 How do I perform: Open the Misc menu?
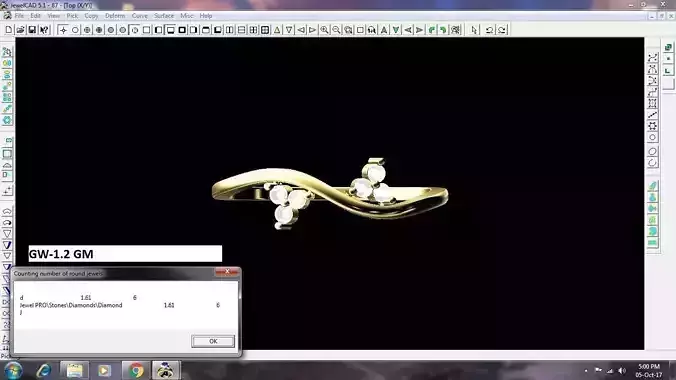click(187, 16)
